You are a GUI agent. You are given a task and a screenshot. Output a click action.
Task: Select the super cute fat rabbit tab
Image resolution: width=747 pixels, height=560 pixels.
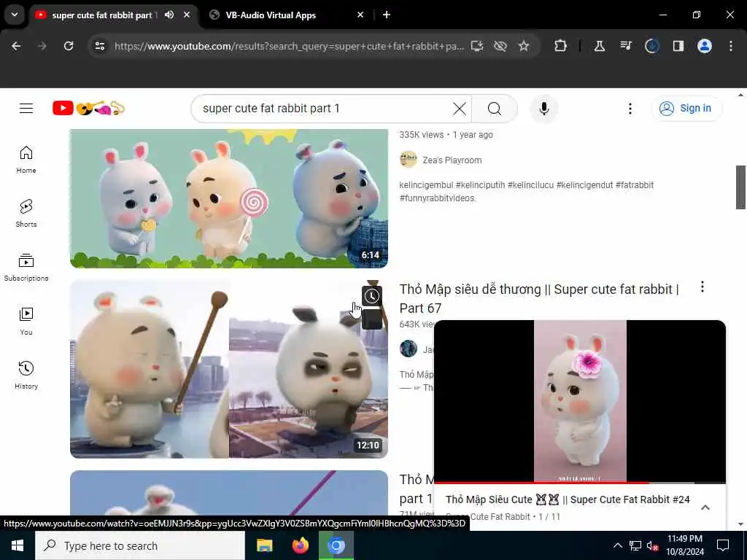click(104, 15)
